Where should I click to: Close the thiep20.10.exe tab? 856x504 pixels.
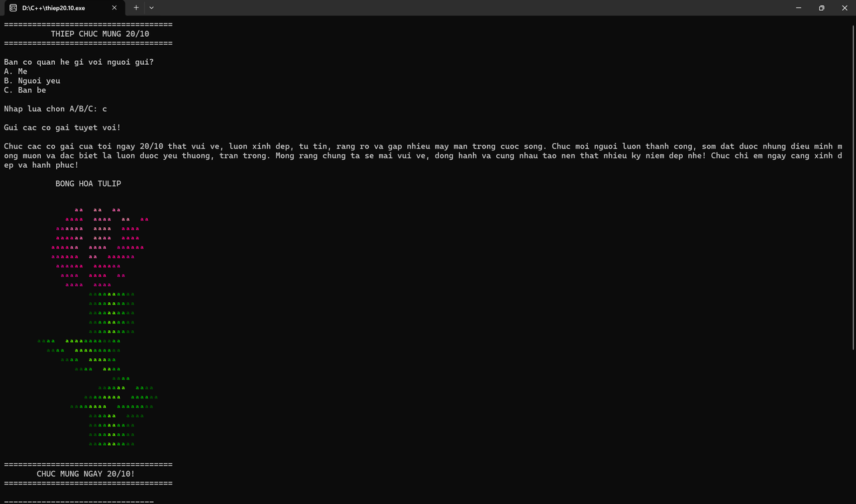click(x=114, y=8)
